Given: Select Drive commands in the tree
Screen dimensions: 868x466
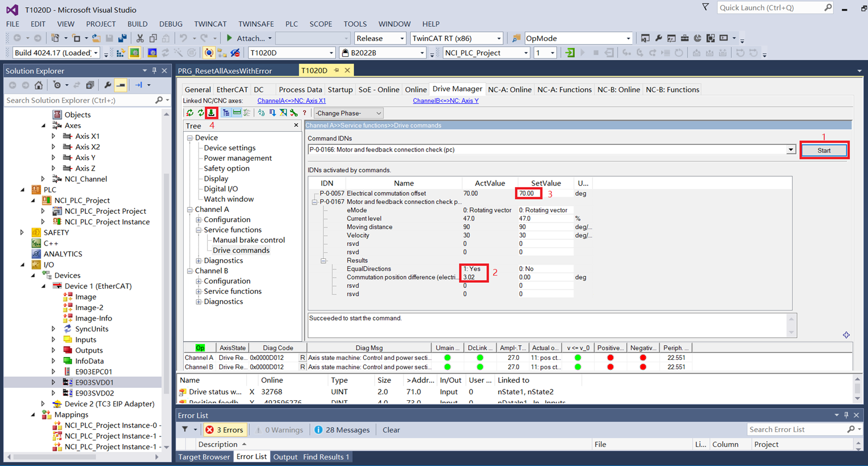Looking at the screenshot, I should click(241, 250).
